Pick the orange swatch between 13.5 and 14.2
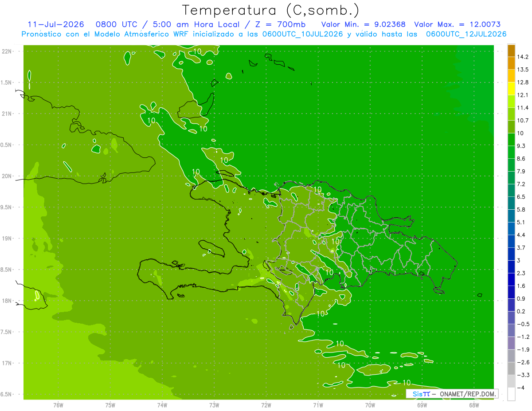Image resolution: width=532 pixels, height=411 pixels. [x=511, y=63]
